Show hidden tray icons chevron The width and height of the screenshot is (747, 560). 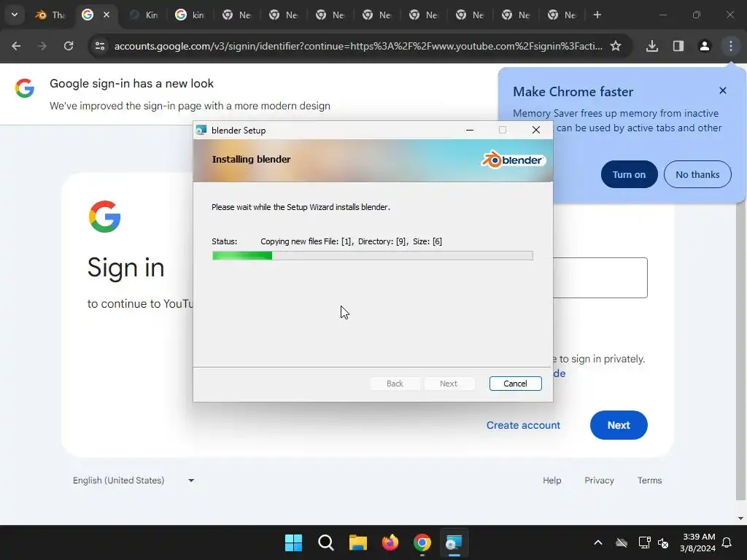[x=598, y=542]
